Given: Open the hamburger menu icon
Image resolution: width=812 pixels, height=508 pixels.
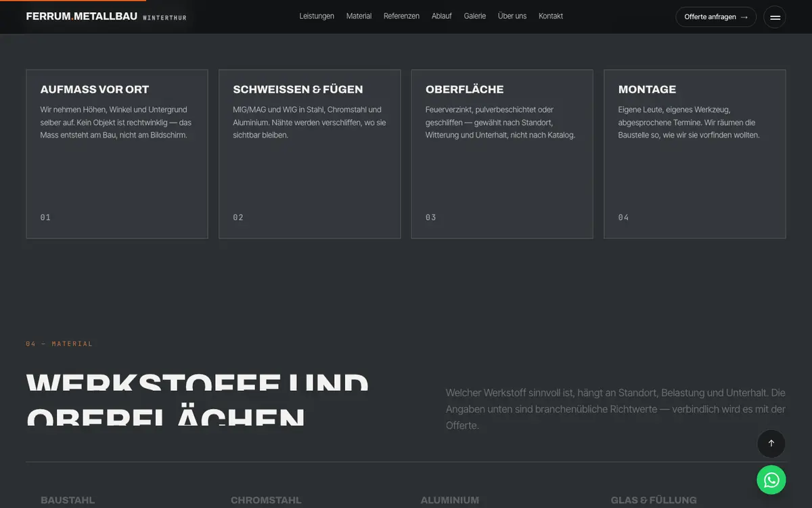Looking at the screenshot, I should click(x=775, y=17).
